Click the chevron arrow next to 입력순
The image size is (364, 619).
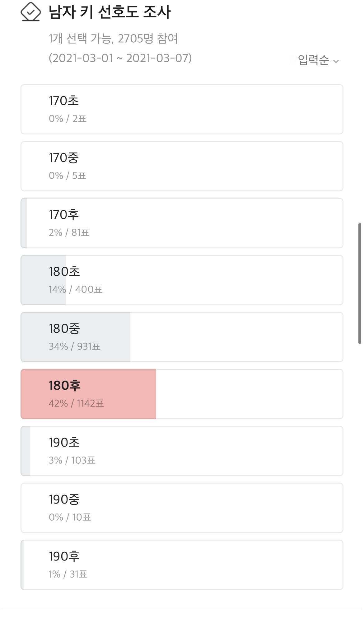(336, 61)
